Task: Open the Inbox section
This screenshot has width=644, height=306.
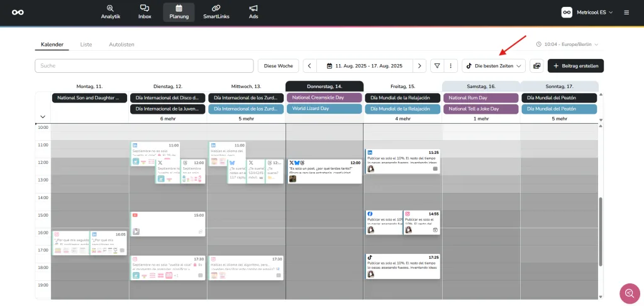Action: tap(145, 12)
